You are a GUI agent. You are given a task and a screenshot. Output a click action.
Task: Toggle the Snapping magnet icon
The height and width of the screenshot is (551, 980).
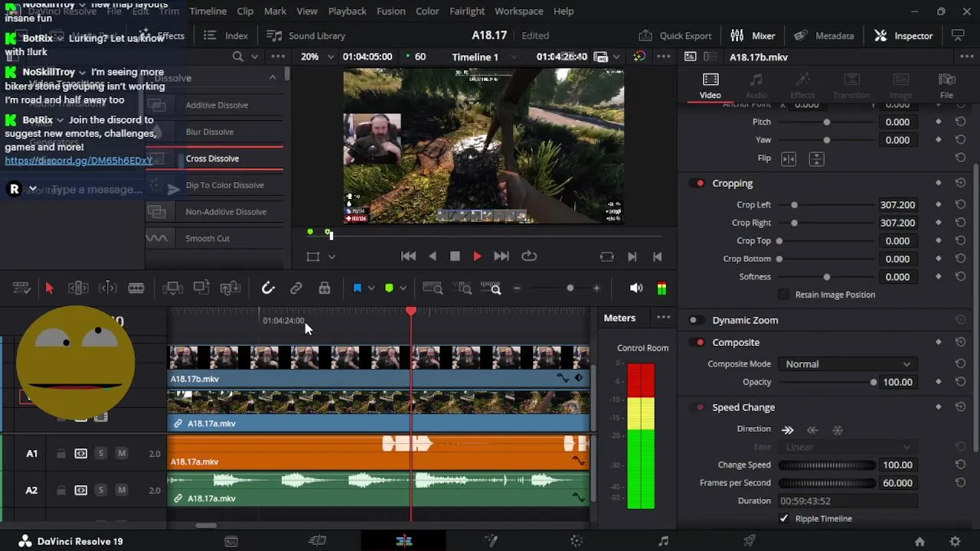pyautogui.click(x=268, y=288)
